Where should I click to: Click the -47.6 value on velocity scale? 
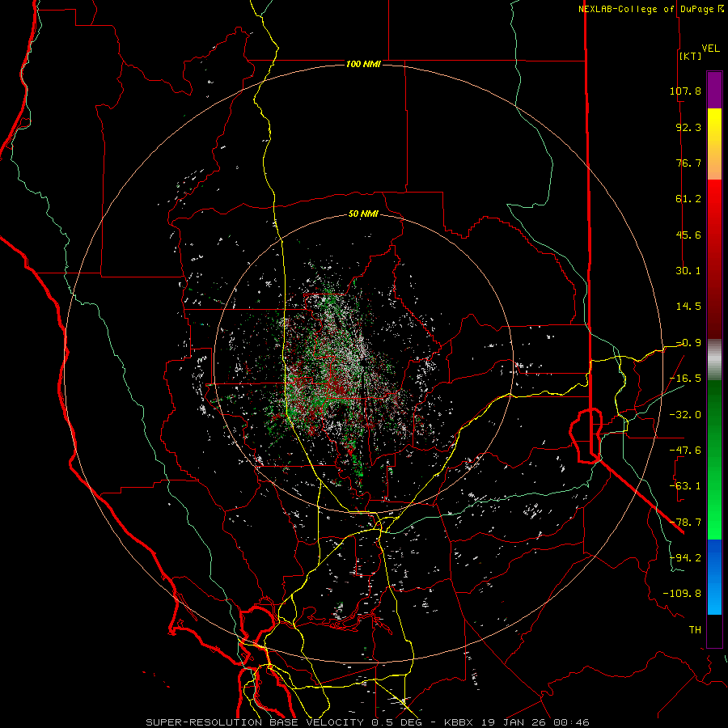pyautogui.click(x=685, y=451)
